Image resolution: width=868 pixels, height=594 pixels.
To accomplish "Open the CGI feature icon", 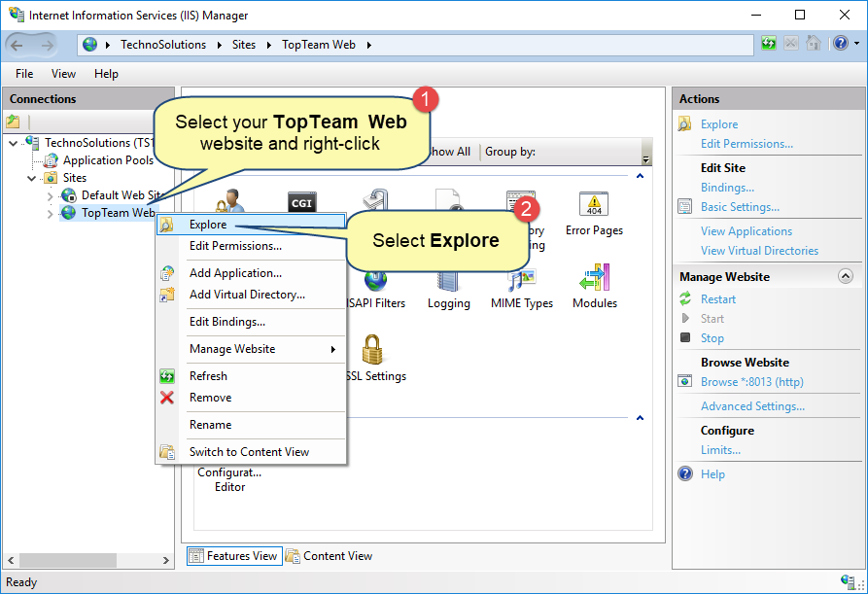I will (x=301, y=202).
